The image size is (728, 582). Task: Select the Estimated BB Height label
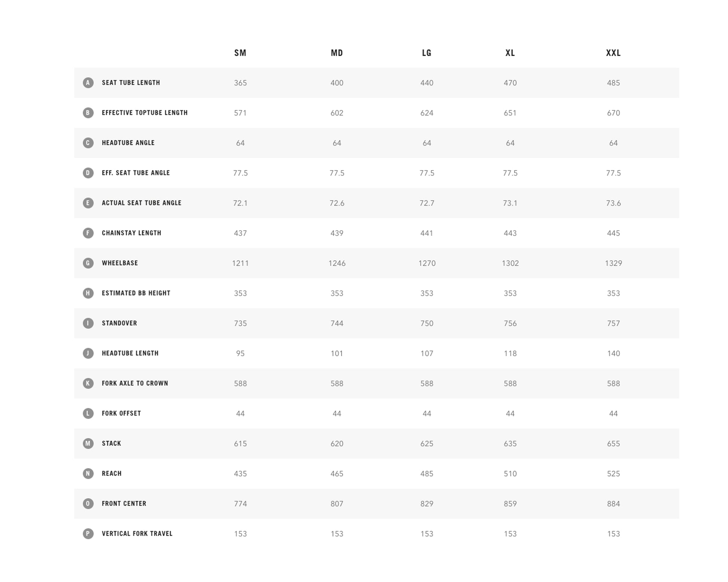coord(136,293)
